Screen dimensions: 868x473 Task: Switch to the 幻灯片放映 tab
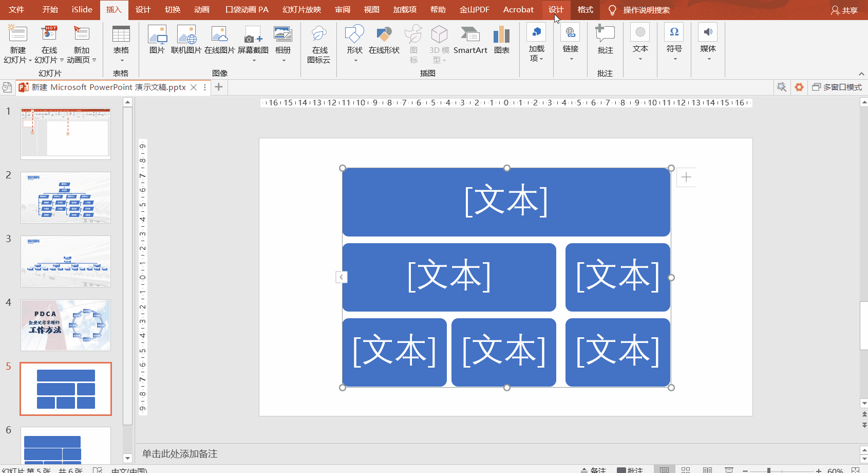click(x=302, y=10)
